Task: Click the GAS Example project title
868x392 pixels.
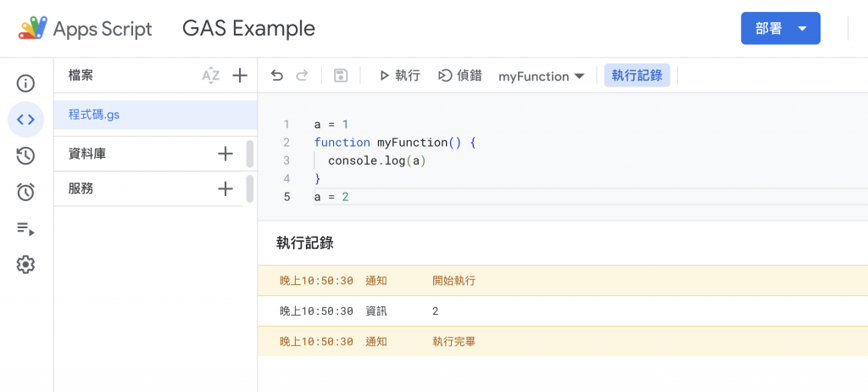Action: 248,28
